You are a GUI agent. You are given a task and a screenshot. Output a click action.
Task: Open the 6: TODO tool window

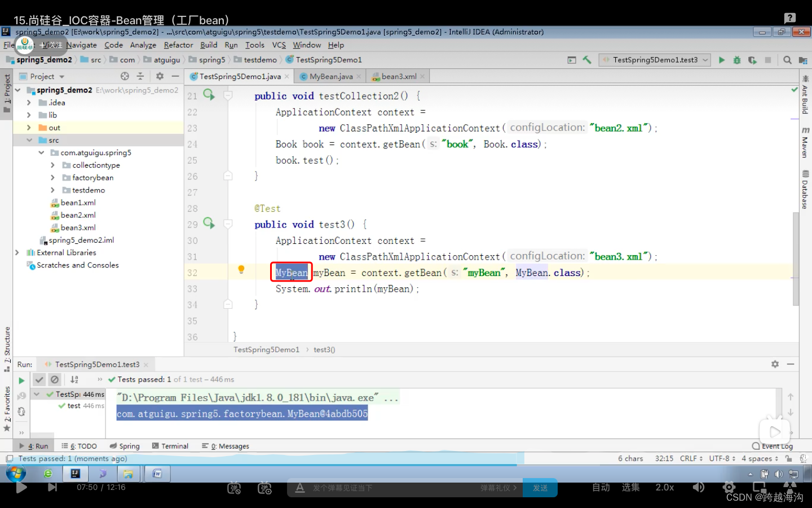click(x=80, y=446)
